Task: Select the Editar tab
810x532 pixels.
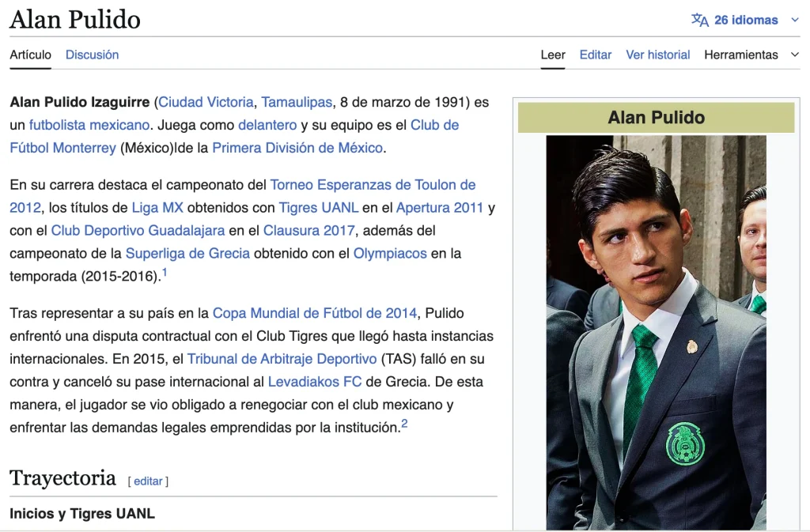Action: pyautogui.click(x=595, y=55)
